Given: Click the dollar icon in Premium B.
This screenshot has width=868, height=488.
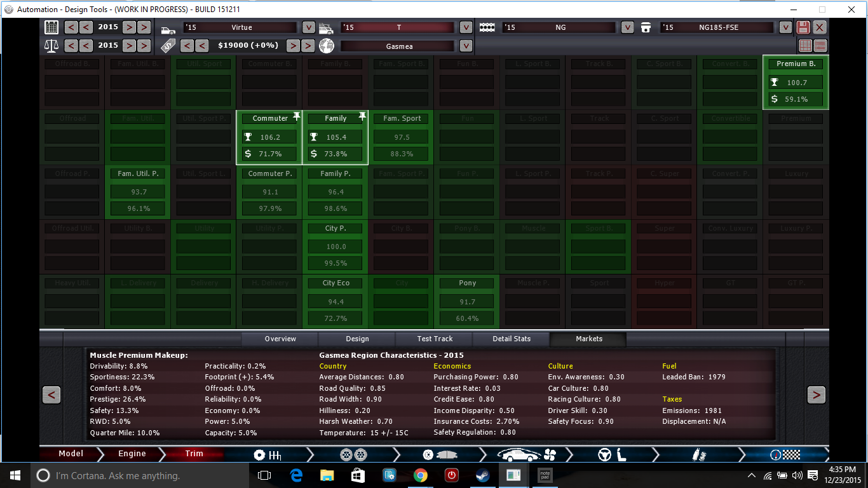Looking at the screenshot, I should tap(774, 99).
